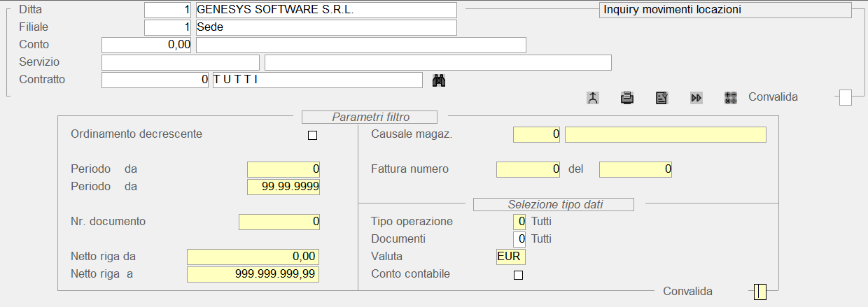Viewport: 868px width, 307px height.
Task: Click the Periodo field showing 99.99.9999
Action: 283,187
